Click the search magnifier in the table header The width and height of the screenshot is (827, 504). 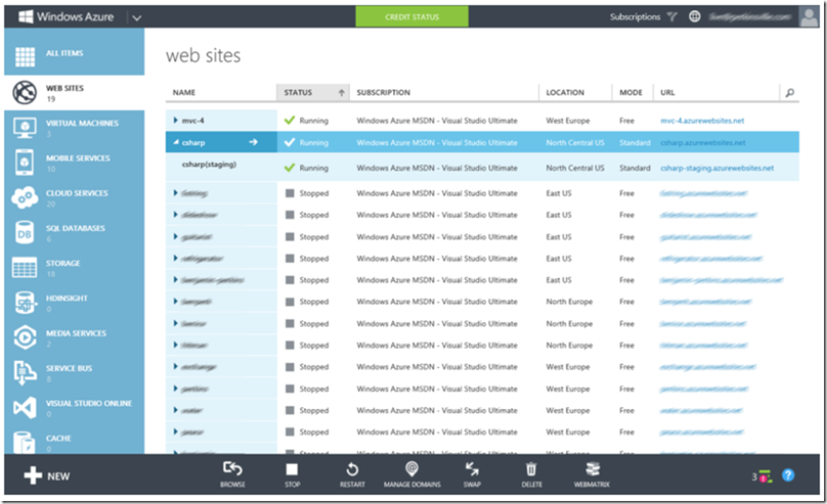(789, 93)
